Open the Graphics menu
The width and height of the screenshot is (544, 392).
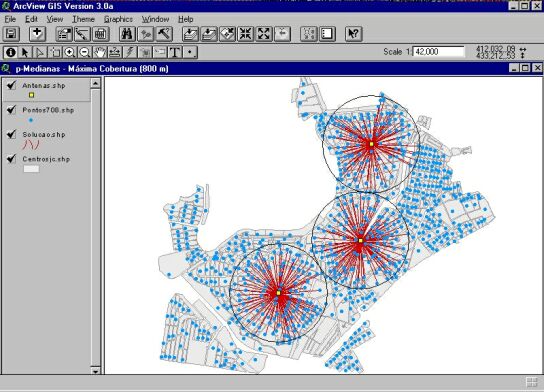point(118,19)
